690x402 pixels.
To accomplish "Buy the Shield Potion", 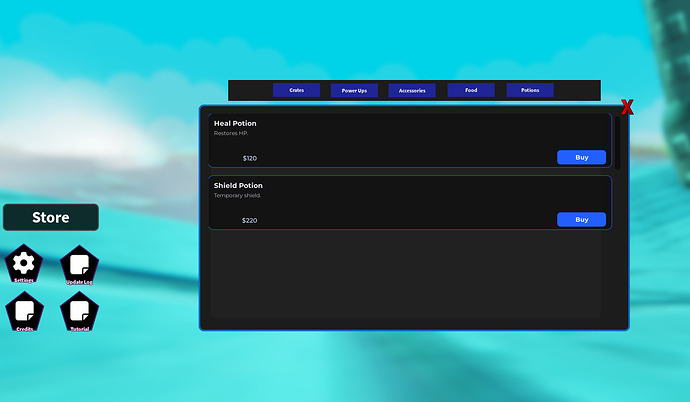I will [x=581, y=219].
